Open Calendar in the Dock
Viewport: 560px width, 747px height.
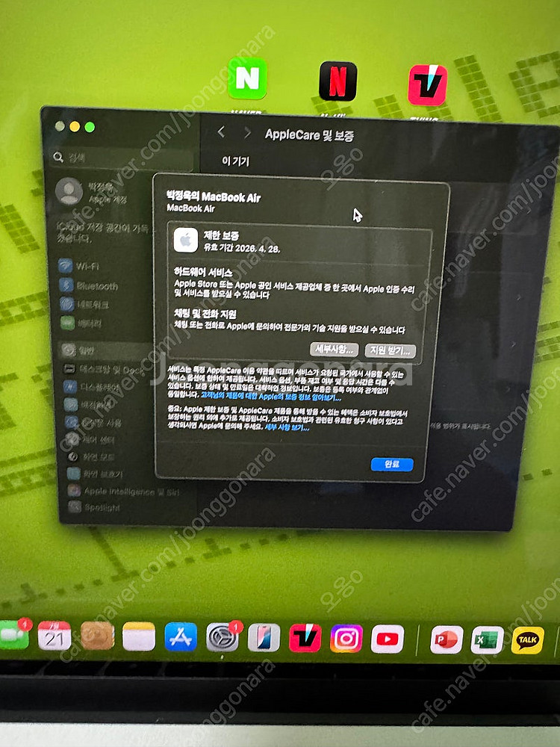click(55, 636)
